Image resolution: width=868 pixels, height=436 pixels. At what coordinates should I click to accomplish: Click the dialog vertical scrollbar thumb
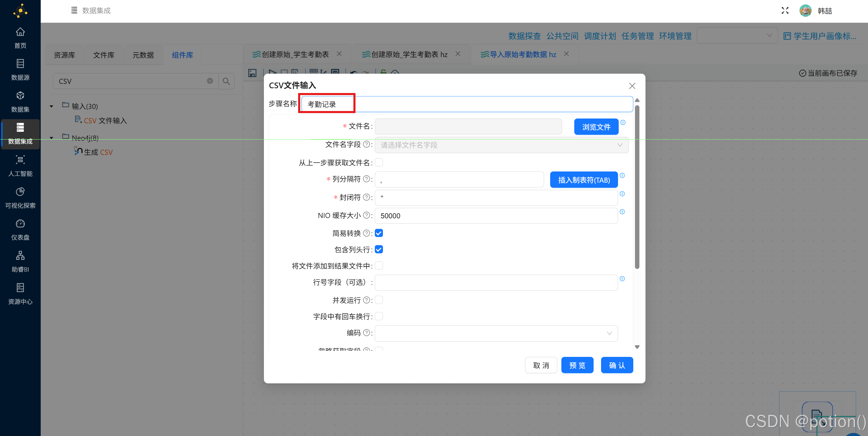pos(637,187)
